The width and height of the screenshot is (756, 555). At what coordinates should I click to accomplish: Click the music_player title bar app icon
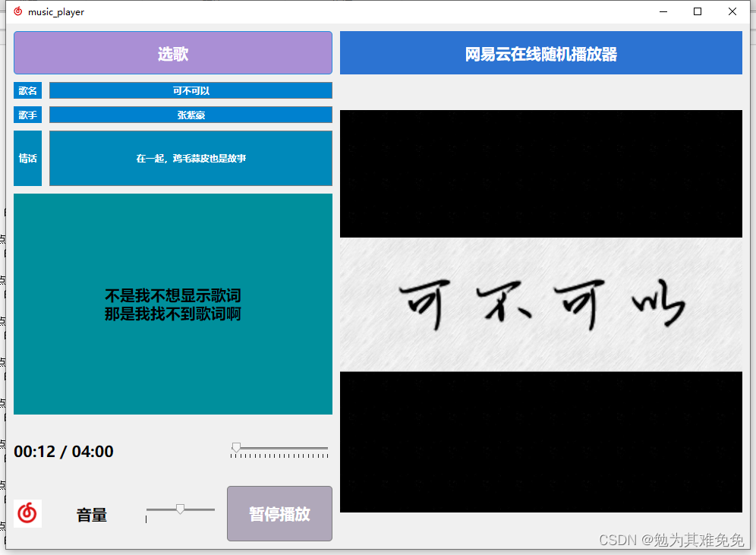point(18,11)
